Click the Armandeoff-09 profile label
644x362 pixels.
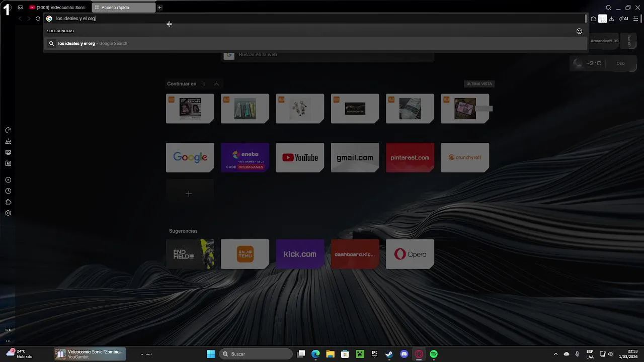point(604,41)
